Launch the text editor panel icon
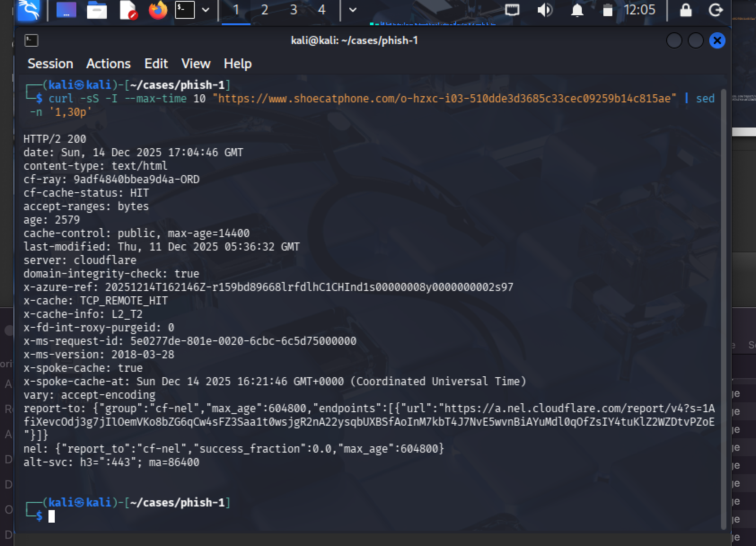Viewport: 756px width, 546px height. click(128, 10)
